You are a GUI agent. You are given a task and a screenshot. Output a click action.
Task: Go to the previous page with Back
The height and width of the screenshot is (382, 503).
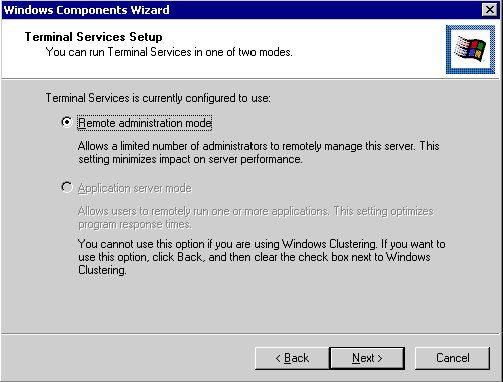[x=292, y=358]
